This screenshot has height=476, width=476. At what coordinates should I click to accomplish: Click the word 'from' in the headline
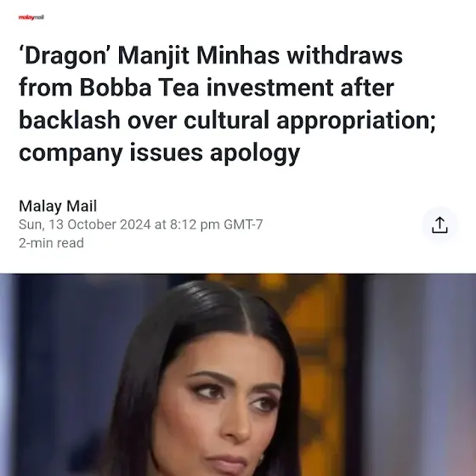click(x=46, y=88)
